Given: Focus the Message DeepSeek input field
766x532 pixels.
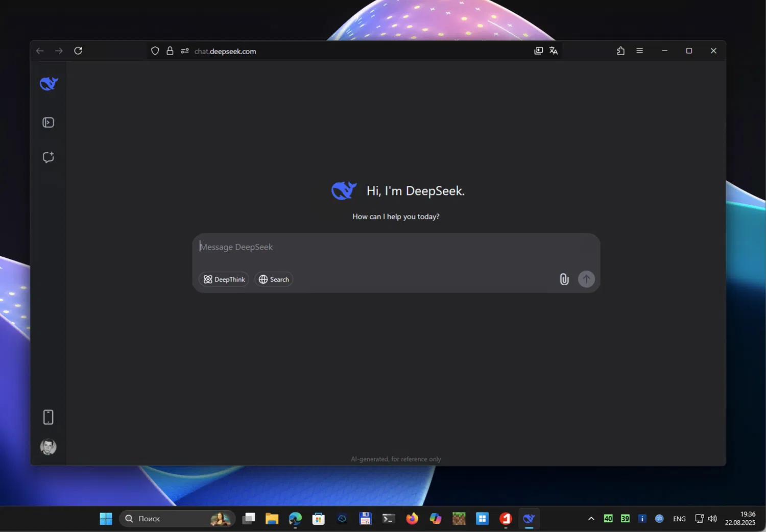Looking at the screenshot, I should 396,247.
